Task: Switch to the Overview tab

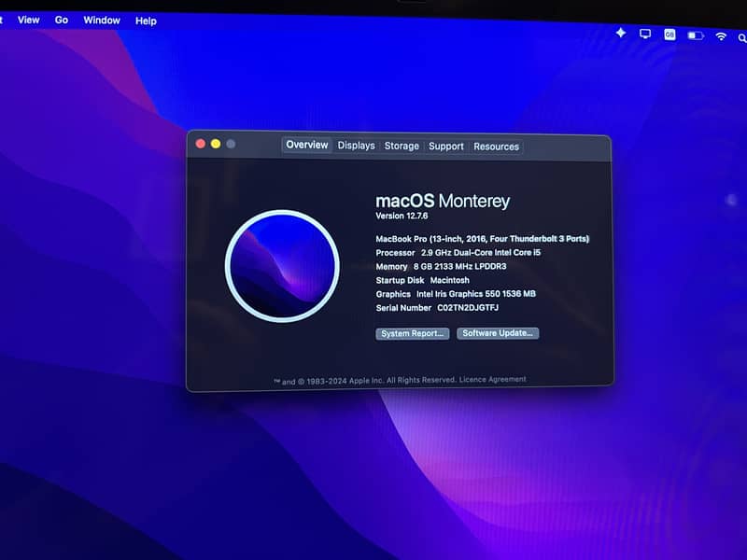Action: tap(307, 145)
